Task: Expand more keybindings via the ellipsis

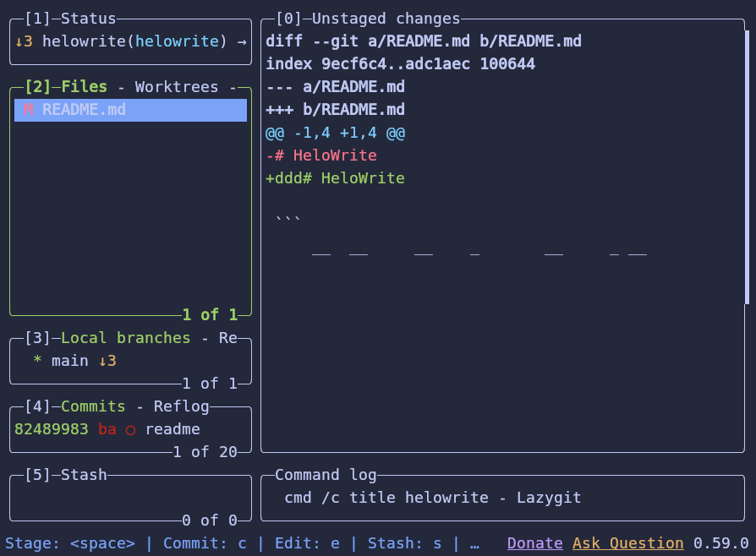Action: 474,543
